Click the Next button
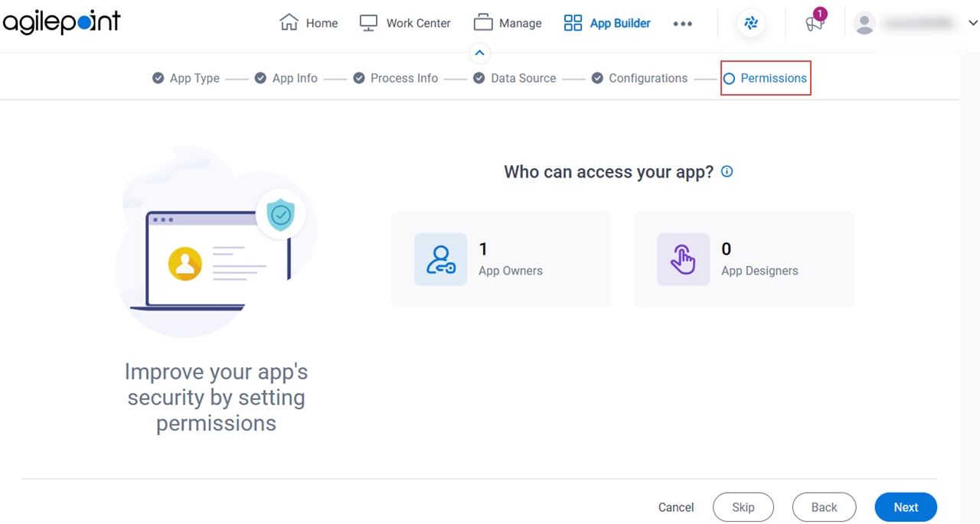The height and width of the screenshot is (524, 980). pyautogui.click(x=906, y=507)
